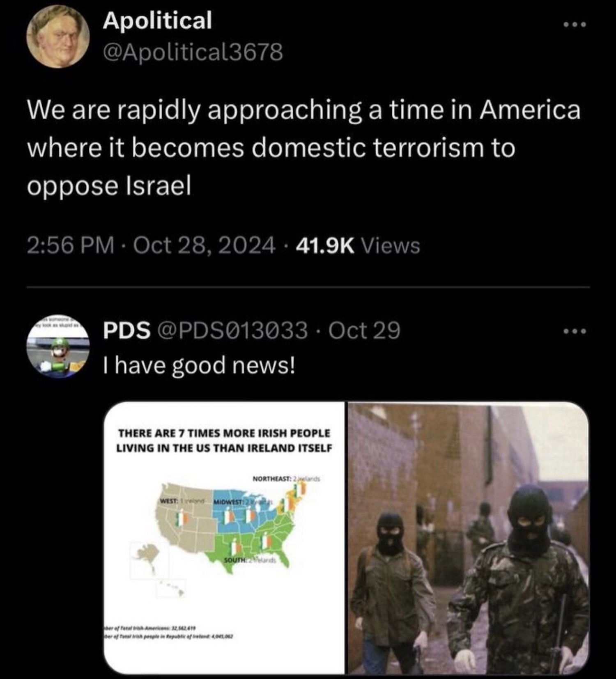The image size is (616, 679).
Task: Click the Oct 28, 2024 date
Action: click(204, 245)
